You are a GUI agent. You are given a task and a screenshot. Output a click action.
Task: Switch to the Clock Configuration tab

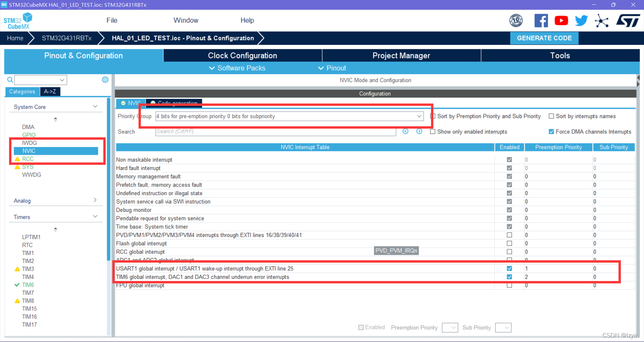pyautogui.click(x=243, y=56)
